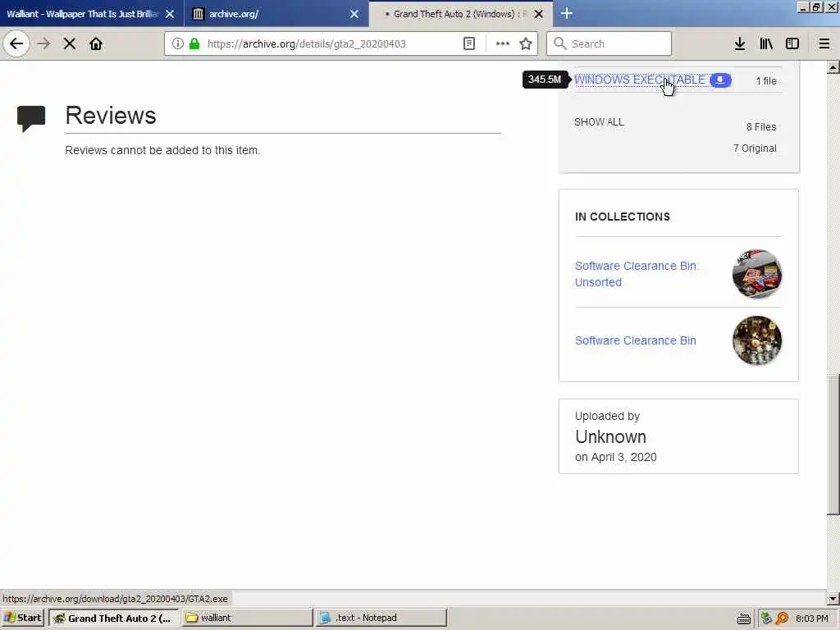Close the Walliant tab
The image size is (840, 630).
[170, 14]
